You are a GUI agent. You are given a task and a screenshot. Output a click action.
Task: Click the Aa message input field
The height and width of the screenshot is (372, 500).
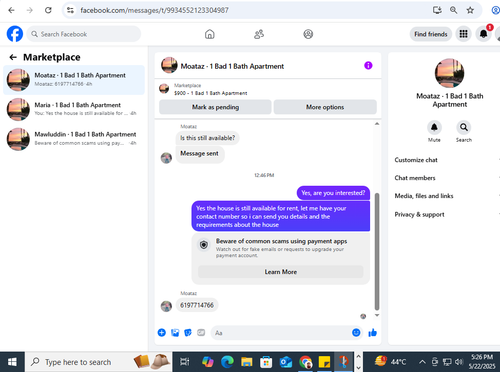click(287, 333)
